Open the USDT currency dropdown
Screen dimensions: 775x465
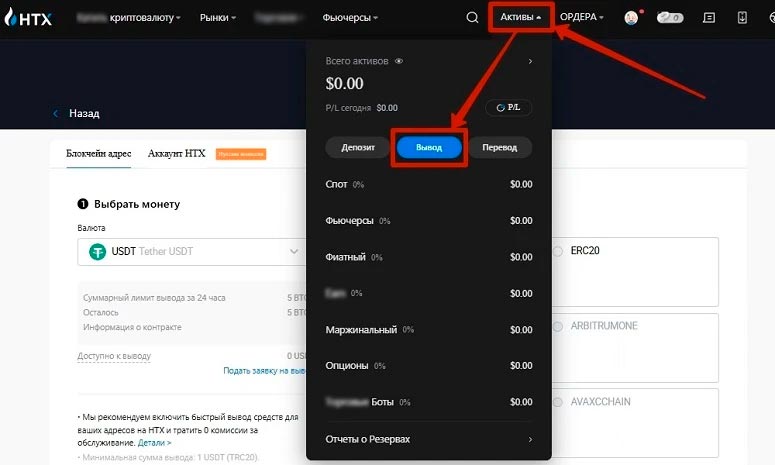(190, 252)
